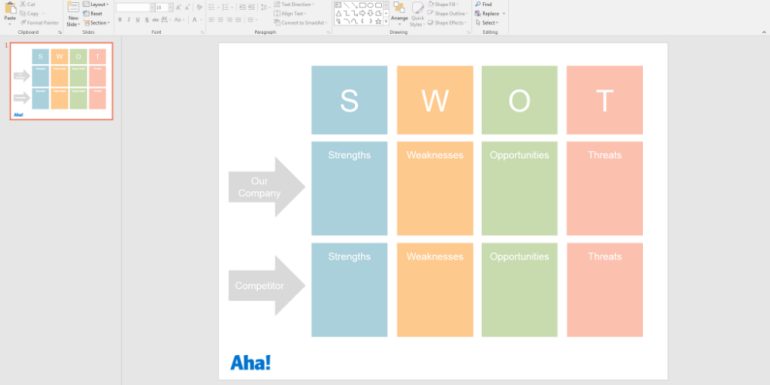
Task: Select slide 1 thumbnail
Action: [61, 81]
